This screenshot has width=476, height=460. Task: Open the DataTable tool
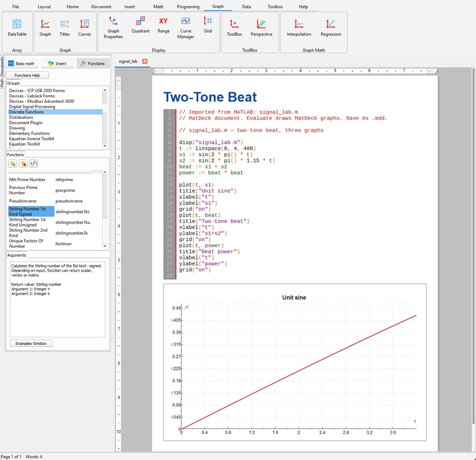(17, 28)
